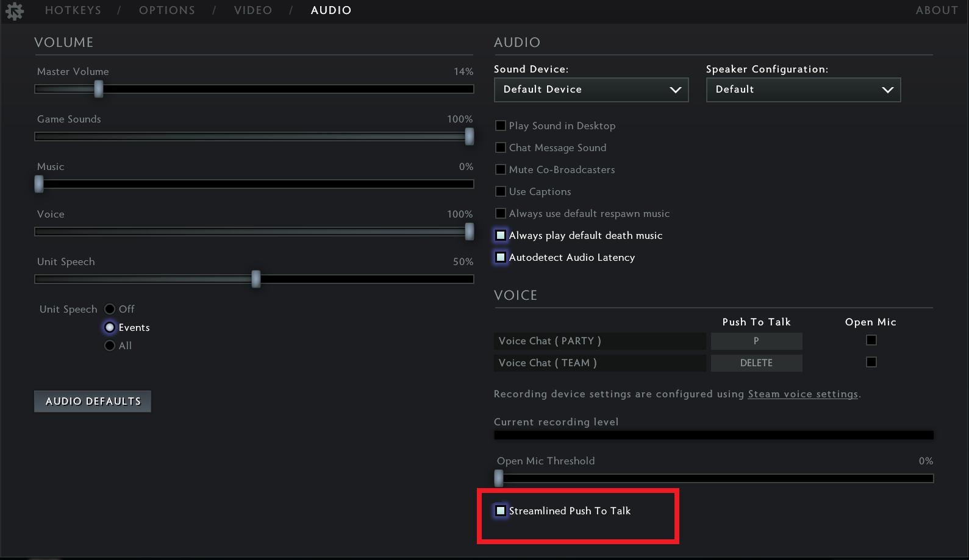Image resolution: width=969 pixels, height=560 pixels.
Task: Open the Speaker Configuration dropdown
Action: tap(803, 90)
